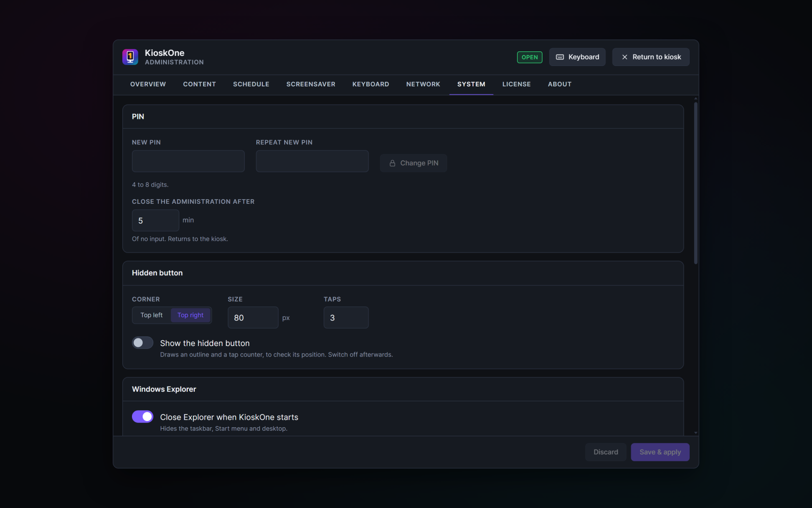Select Top right corner option
The image size is (812, 508).
click(190, 315)
